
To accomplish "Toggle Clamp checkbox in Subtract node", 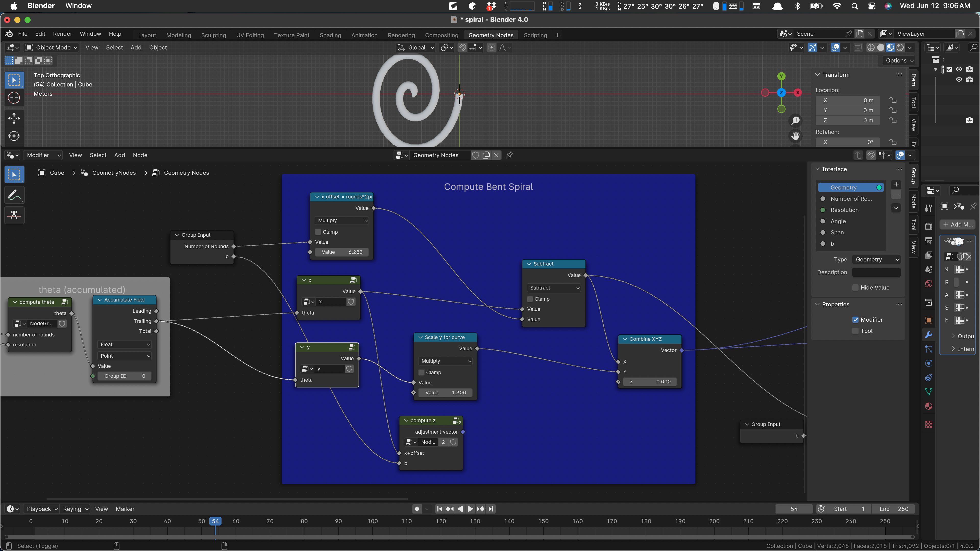I will pyautogui.click(x=530, y=299).
